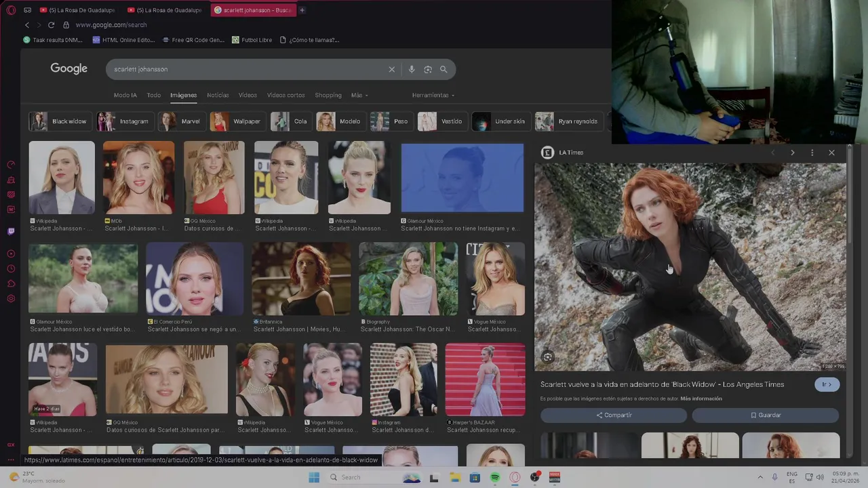The width and height of the screenshot is (868, 488).
Task: Open the sidebar history clock icon
Action: [11, 269]
